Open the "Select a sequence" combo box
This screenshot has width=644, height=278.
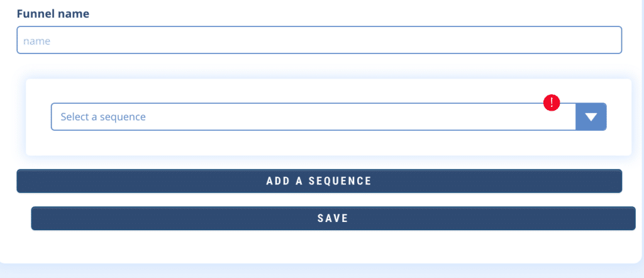tap(313, 117)
